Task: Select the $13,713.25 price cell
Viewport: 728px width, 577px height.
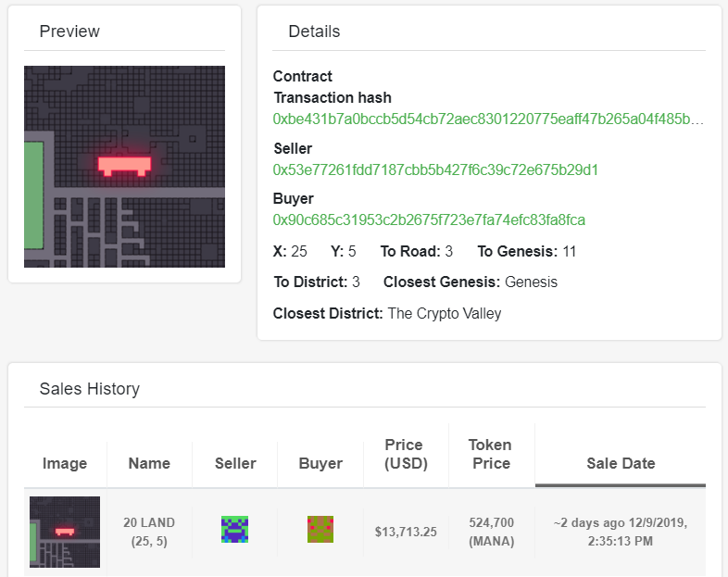Action: point(406,532)
